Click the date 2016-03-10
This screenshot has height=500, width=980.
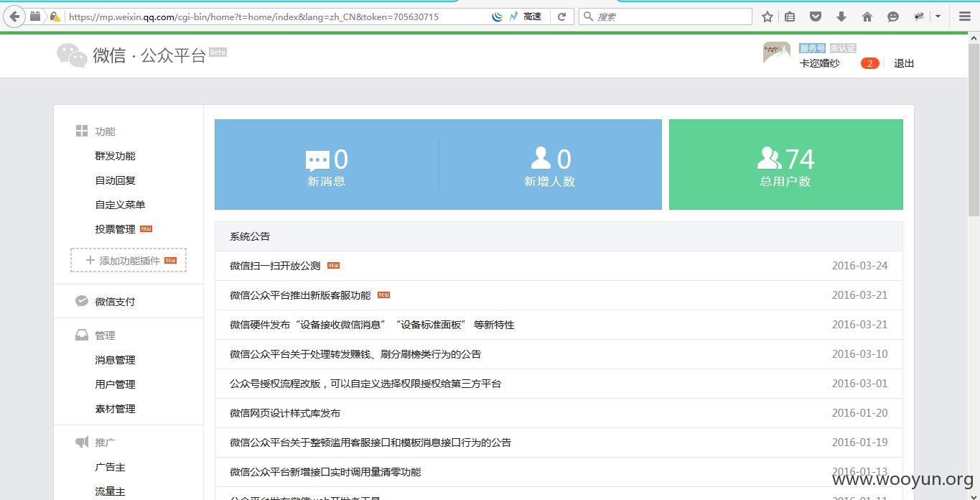[859, 354]
